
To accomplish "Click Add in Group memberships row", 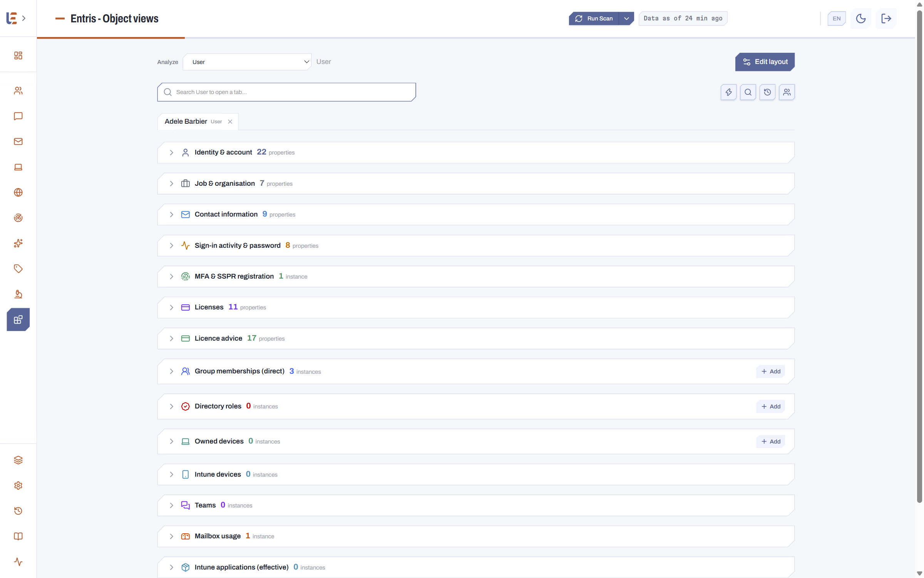I will click(x=771, y=371).
